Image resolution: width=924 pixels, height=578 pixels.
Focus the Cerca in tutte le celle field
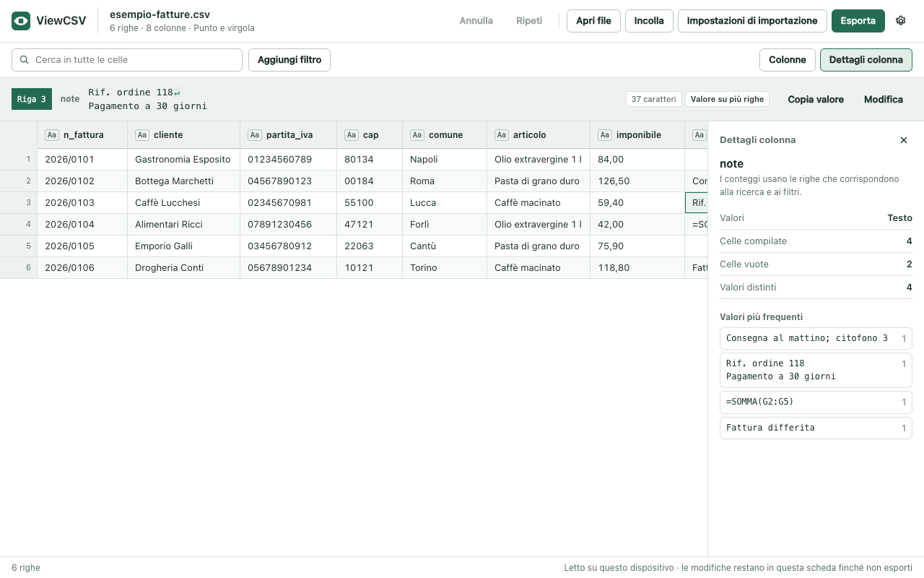(x=127, y=60)
